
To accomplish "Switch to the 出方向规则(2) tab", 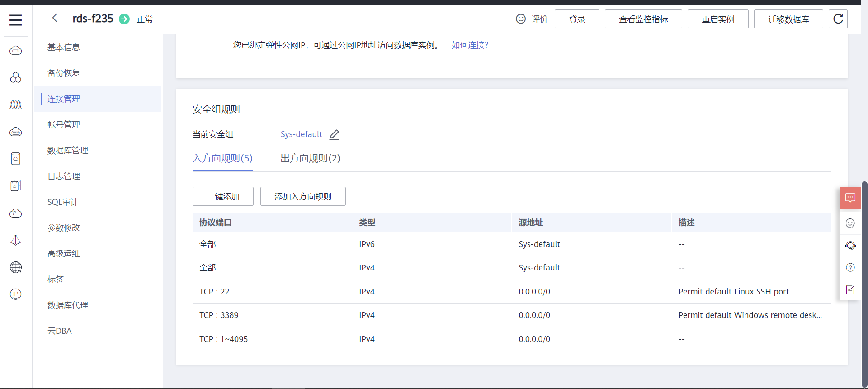I will coord(310,158).
